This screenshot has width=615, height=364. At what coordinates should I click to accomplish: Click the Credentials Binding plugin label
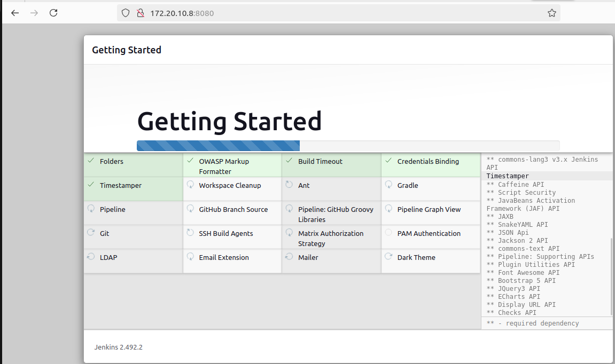[x=428, y=161]
